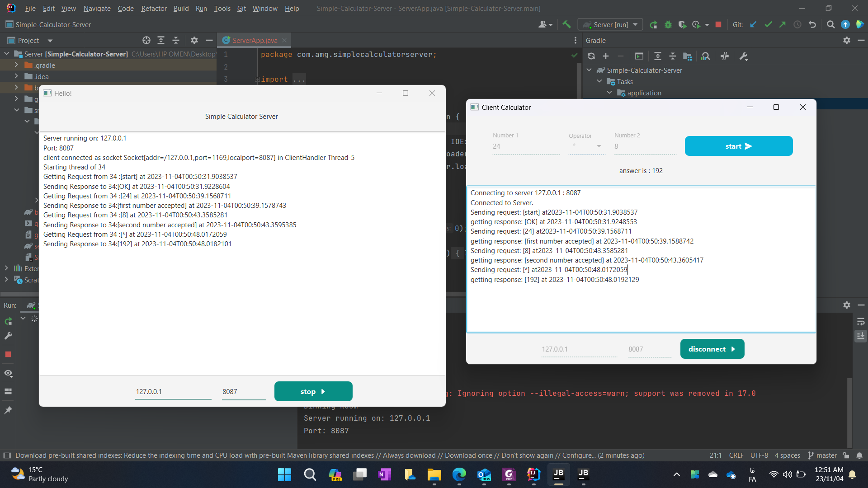Image resolution: width=868 pixels, height=488 pixels.
Task: Click the disconnect button in Client Calculator
Action: click(x=712, y=349)
